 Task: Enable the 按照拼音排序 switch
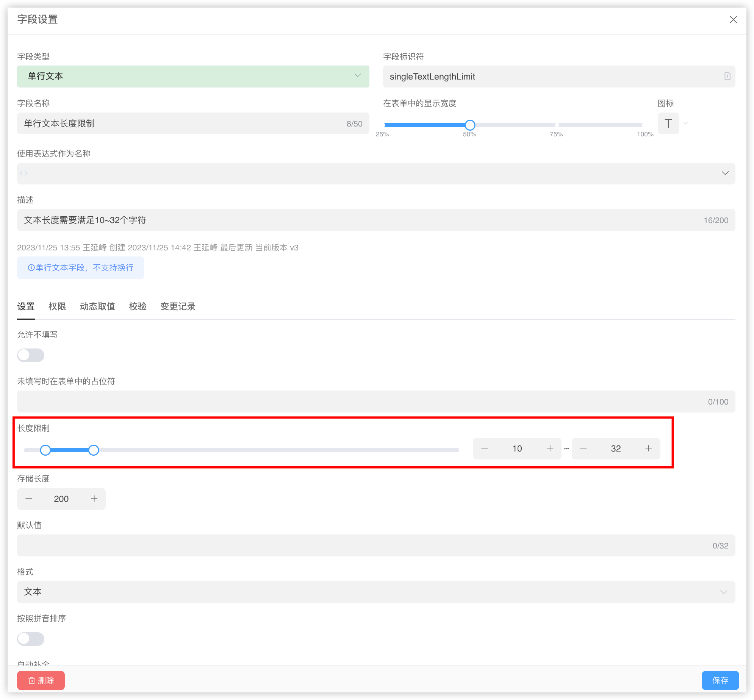(31, 639)
